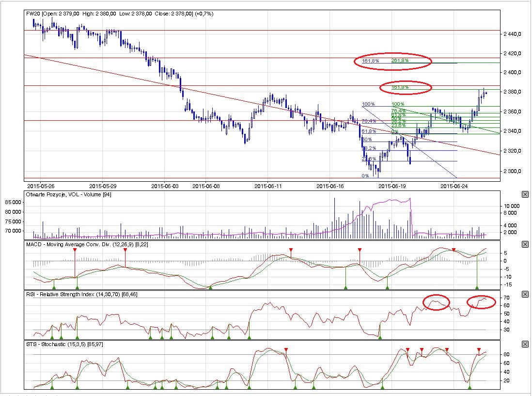The width and height of the screenshot is (532, 396).
Task: Close the STS Stochastic panel
Action: (525, 344)
